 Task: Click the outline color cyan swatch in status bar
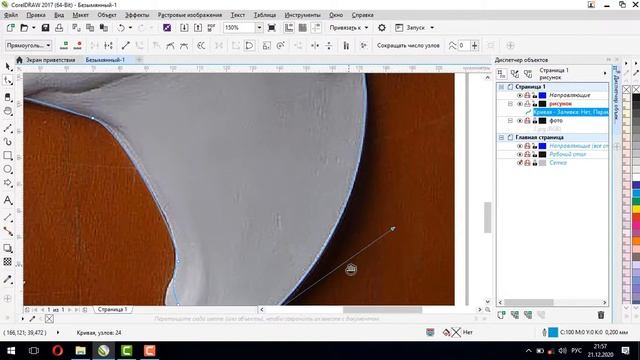[553, 333]
